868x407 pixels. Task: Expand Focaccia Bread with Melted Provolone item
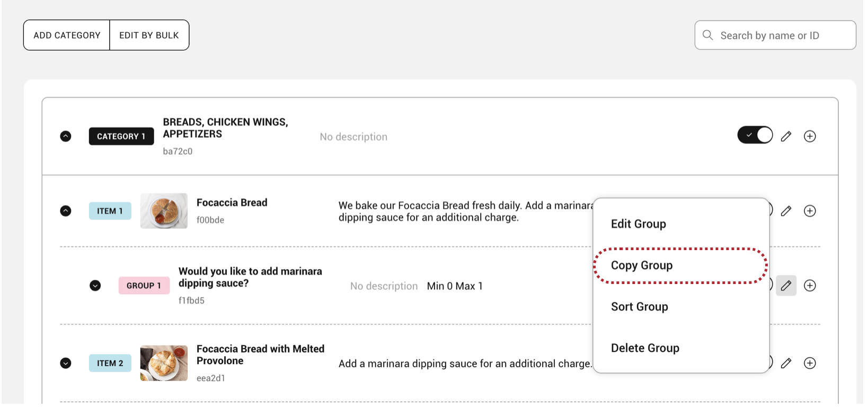[66, 363]
